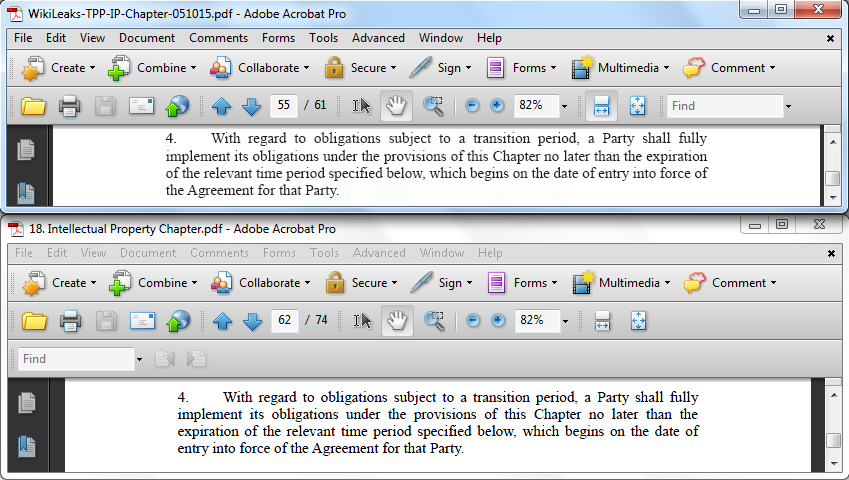Click the Find field in the Intellectual Property window

click(x=76, y=359)
